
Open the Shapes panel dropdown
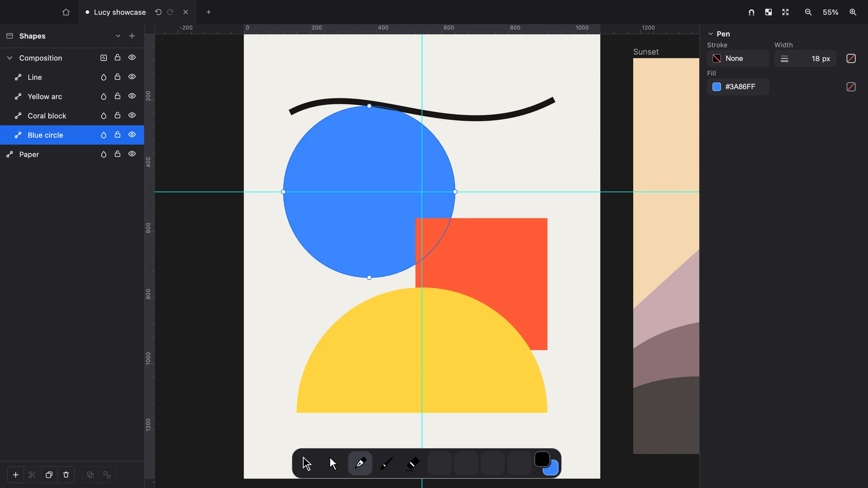tap(118, 36)
